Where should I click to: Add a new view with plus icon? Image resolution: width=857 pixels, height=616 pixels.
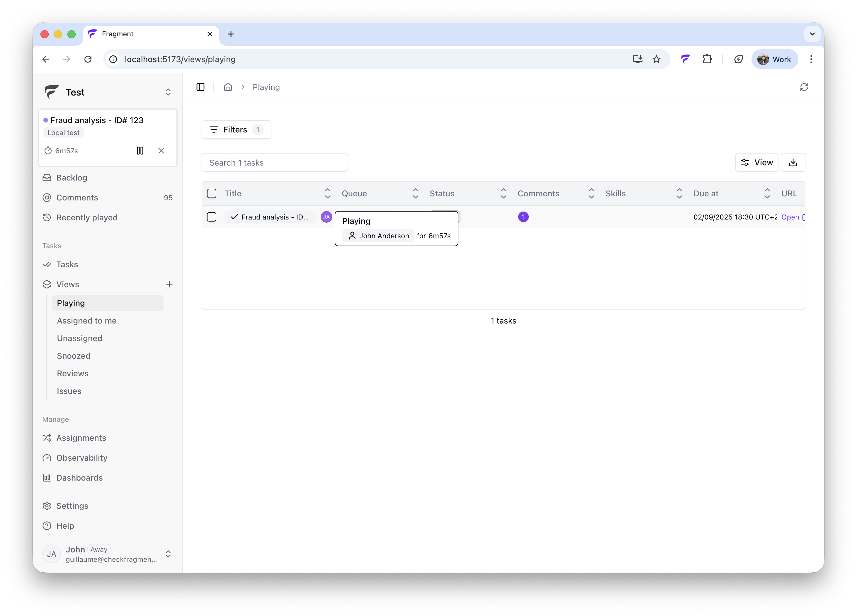(169, 284)
